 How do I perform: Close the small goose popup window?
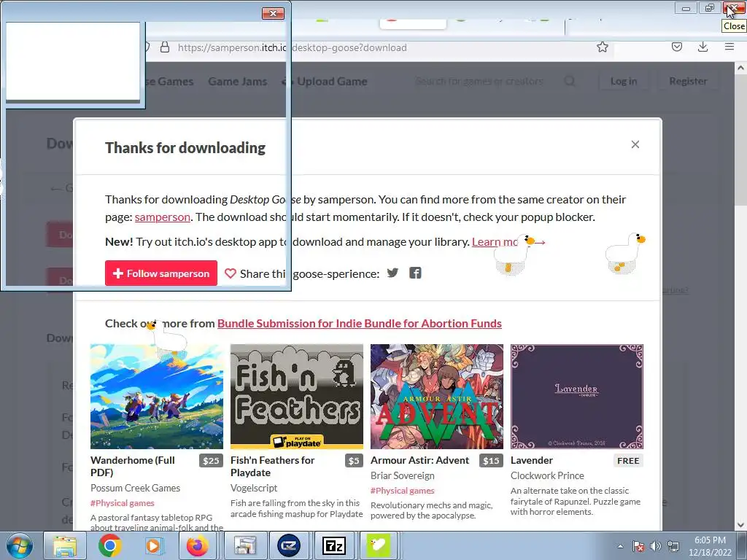(x=273, y=13)
